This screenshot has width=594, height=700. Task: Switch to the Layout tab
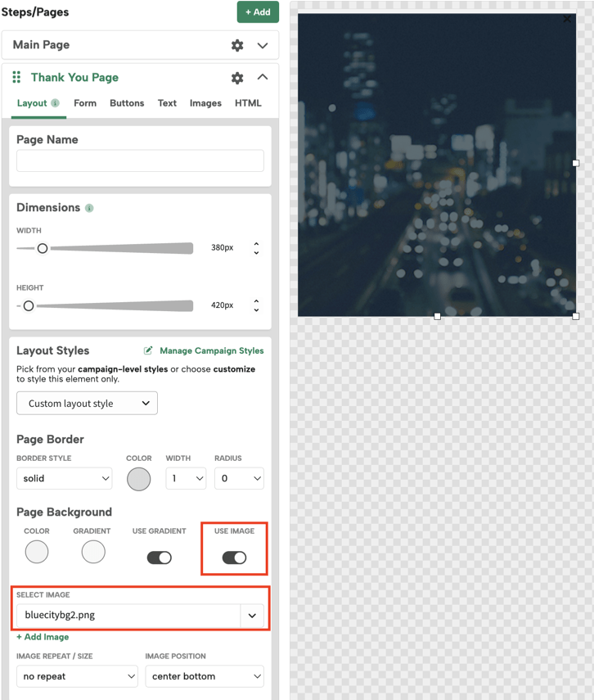[32, 103]
